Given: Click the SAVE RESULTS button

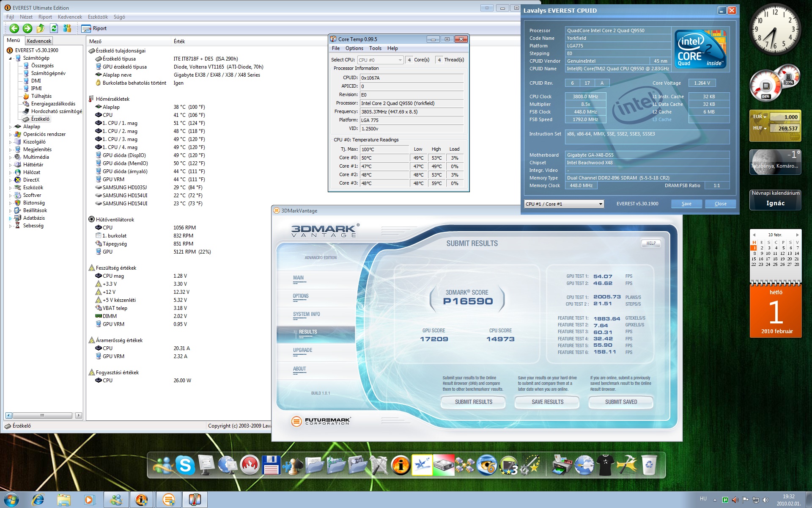Looking at the screenshot, I should click(547, 402).
